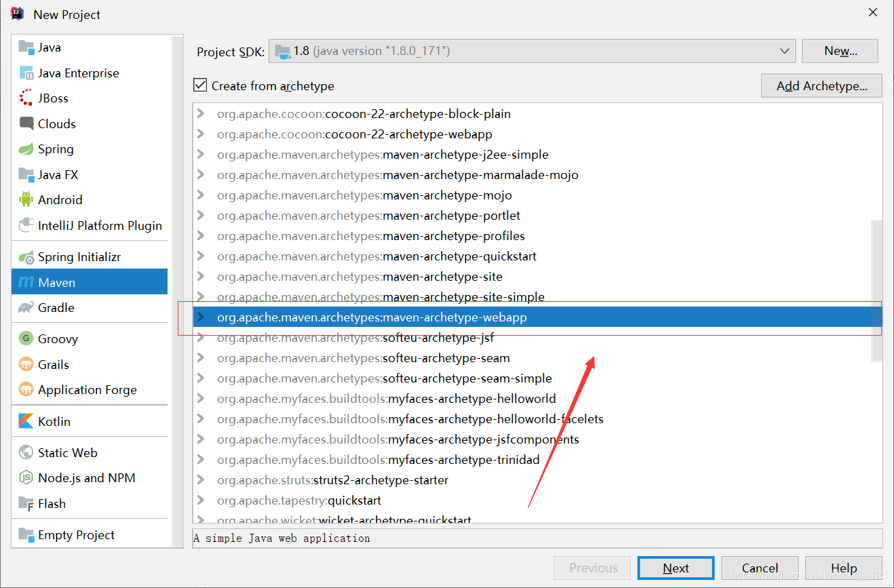Click the archetype list vertical scrollbar

tap(877, 290)
